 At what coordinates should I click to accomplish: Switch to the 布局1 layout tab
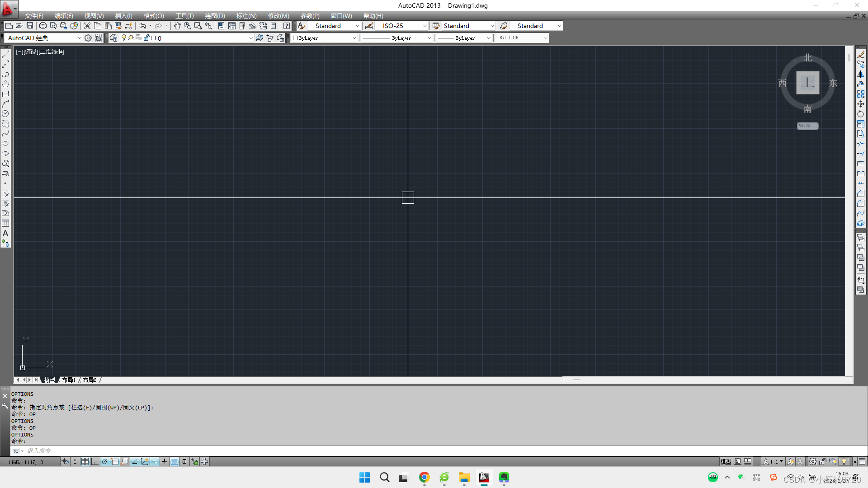pyautogui.click(x=69, y=380)
